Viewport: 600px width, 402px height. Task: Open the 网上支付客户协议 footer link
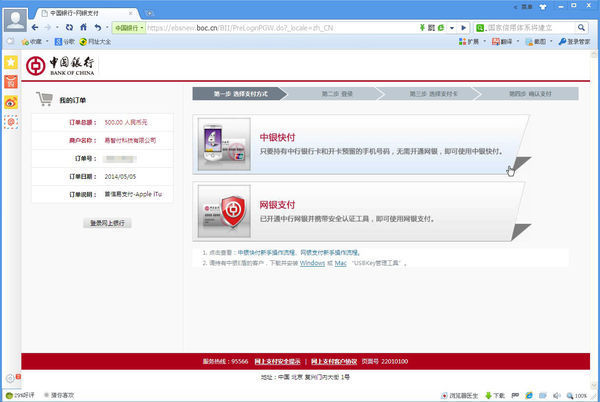[x=334, y=361]
